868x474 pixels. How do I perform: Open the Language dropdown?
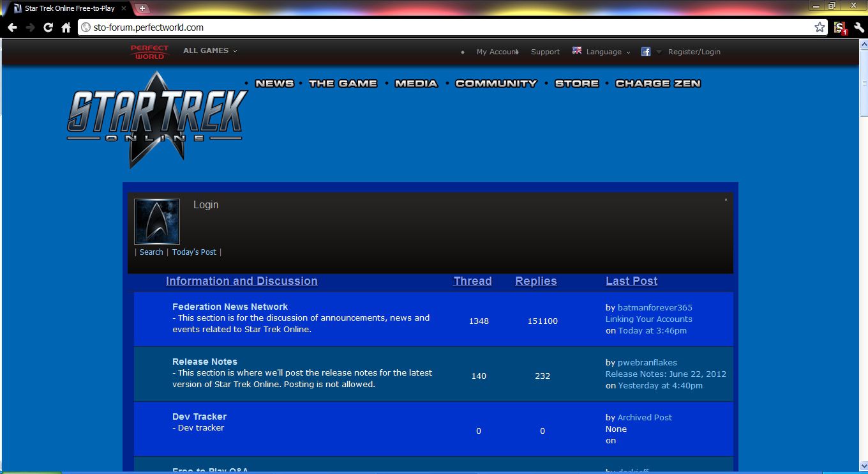(x=608, y=52)
